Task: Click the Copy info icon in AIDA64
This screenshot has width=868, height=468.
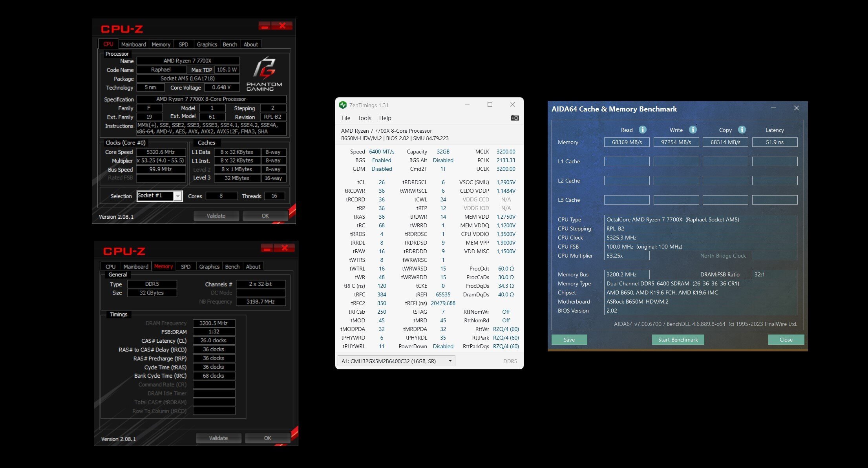Action: [x=742, y=130]
